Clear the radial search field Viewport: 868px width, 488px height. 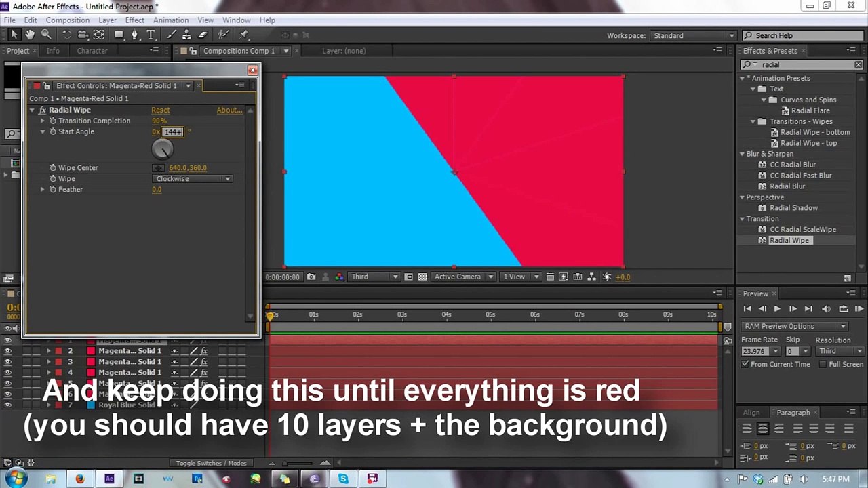[x=858, y=65]
